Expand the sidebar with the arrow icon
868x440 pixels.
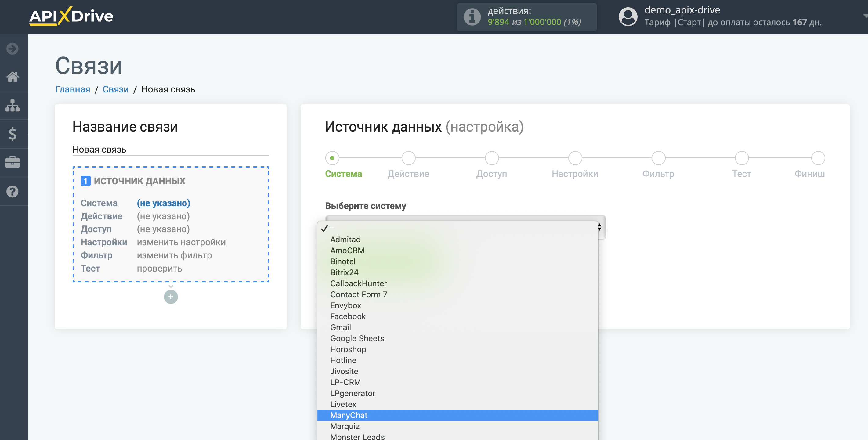pos(13,49)
